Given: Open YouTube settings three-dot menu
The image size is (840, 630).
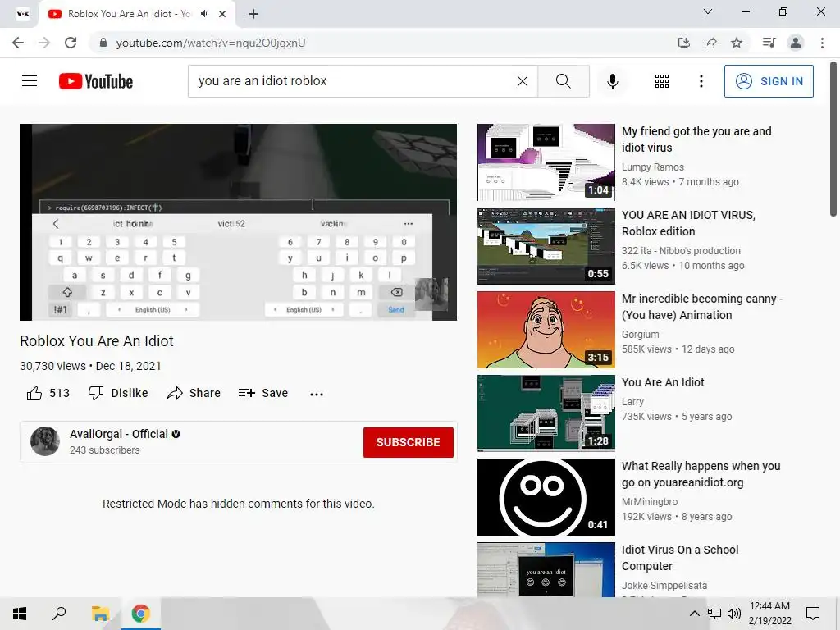Looking at the screenshot, I should click(701, 81).
